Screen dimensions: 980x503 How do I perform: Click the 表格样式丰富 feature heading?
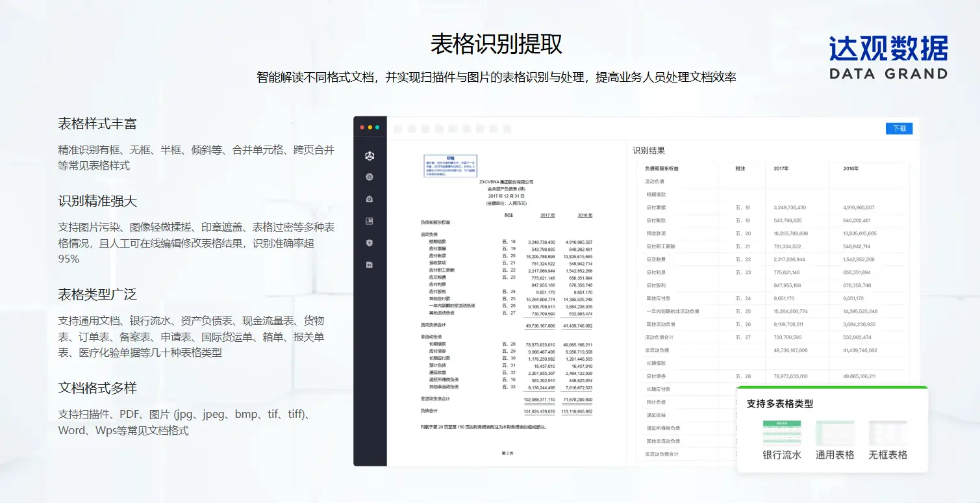pyautogui.click(x=97, y=123)
